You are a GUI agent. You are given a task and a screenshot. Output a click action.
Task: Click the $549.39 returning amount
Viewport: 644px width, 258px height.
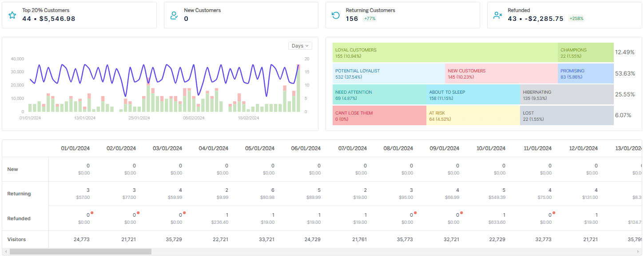(x=496, y=198)
